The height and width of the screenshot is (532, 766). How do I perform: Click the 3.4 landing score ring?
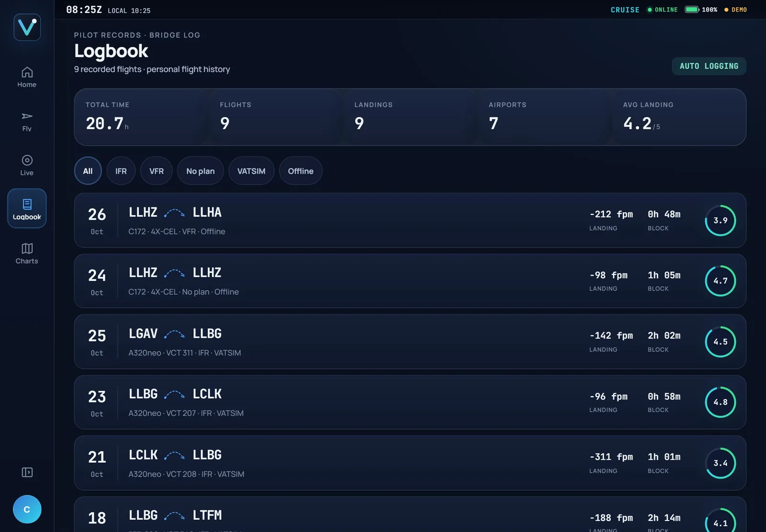[720, 463]
